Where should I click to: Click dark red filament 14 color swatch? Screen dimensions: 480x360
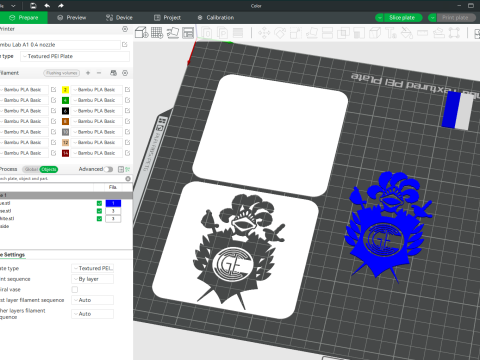click(65, 153)
